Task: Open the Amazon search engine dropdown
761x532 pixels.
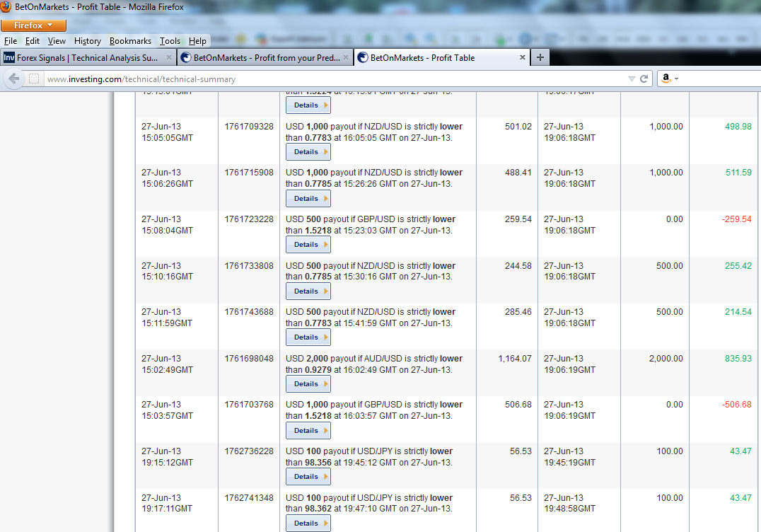Action: pyautogui.click(x=670, y=79)
